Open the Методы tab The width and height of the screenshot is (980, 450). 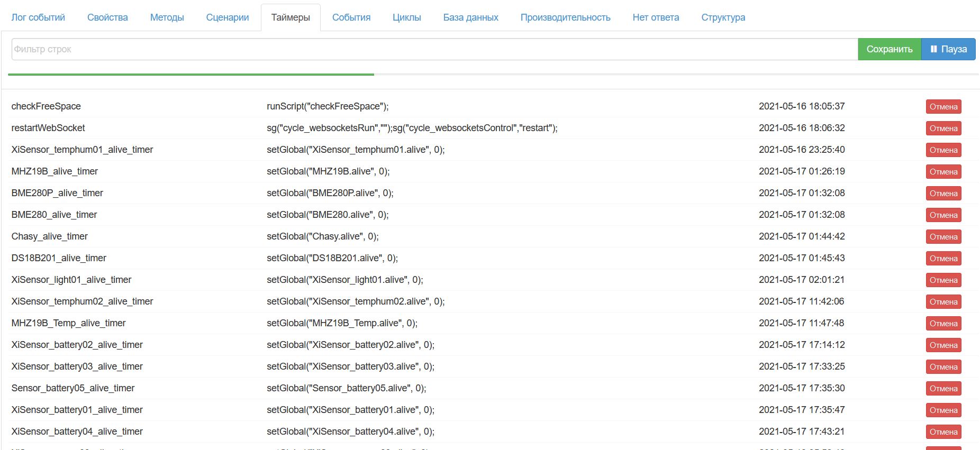167,17
